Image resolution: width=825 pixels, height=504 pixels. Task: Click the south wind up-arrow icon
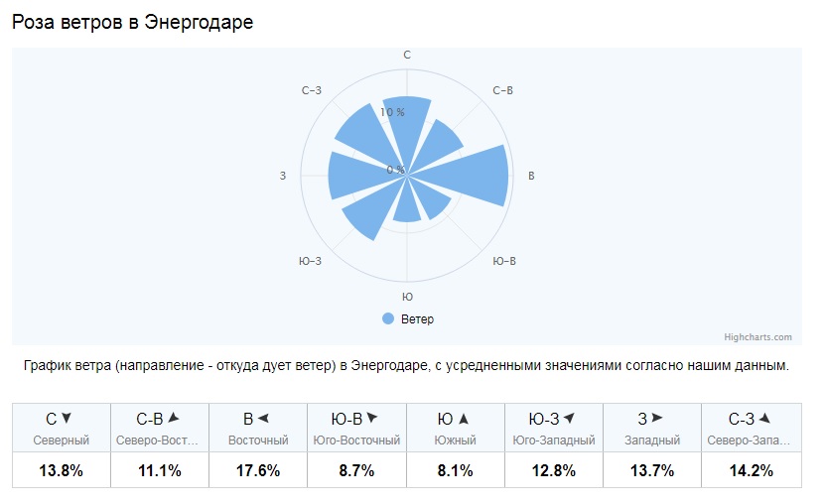click(x=464, y=419)
